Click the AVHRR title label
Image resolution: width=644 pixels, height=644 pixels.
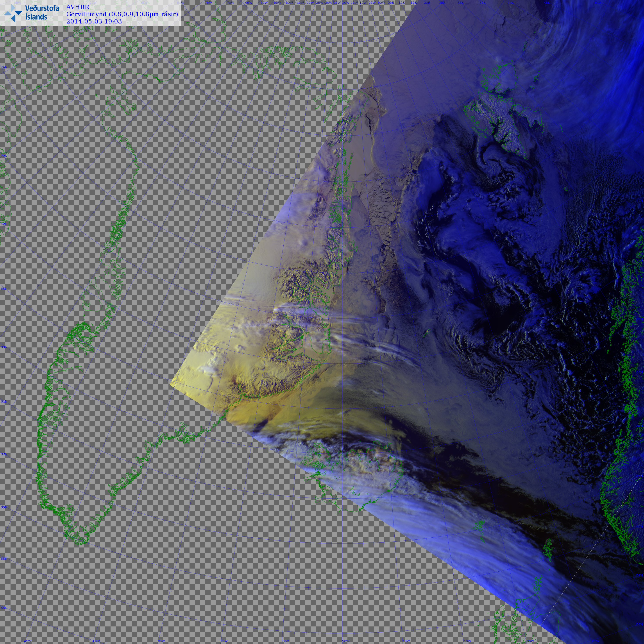click(78, 7)
